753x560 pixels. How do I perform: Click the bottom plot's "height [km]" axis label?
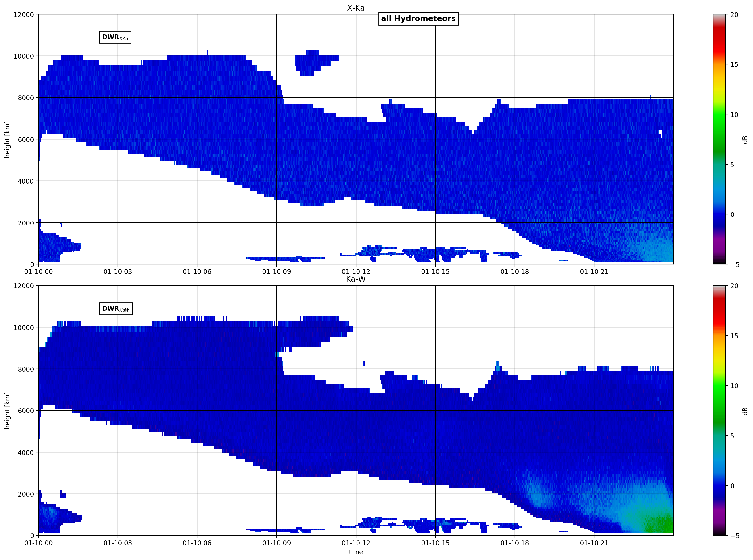[x=7, y=410]
